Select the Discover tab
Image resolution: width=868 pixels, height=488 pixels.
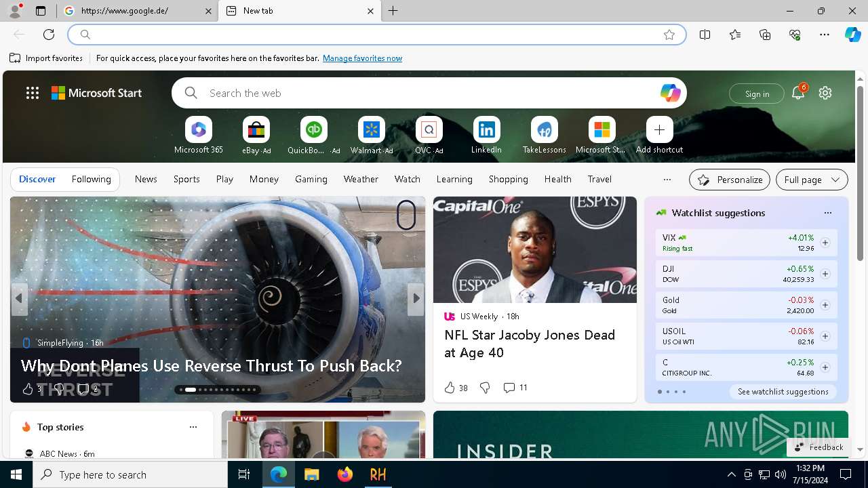[37, 179]
